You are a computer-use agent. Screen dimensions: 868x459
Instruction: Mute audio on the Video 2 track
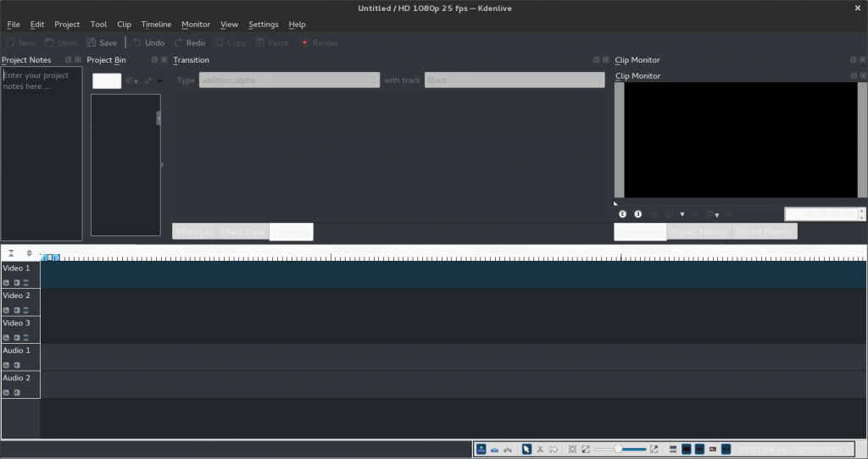point(16,311)
